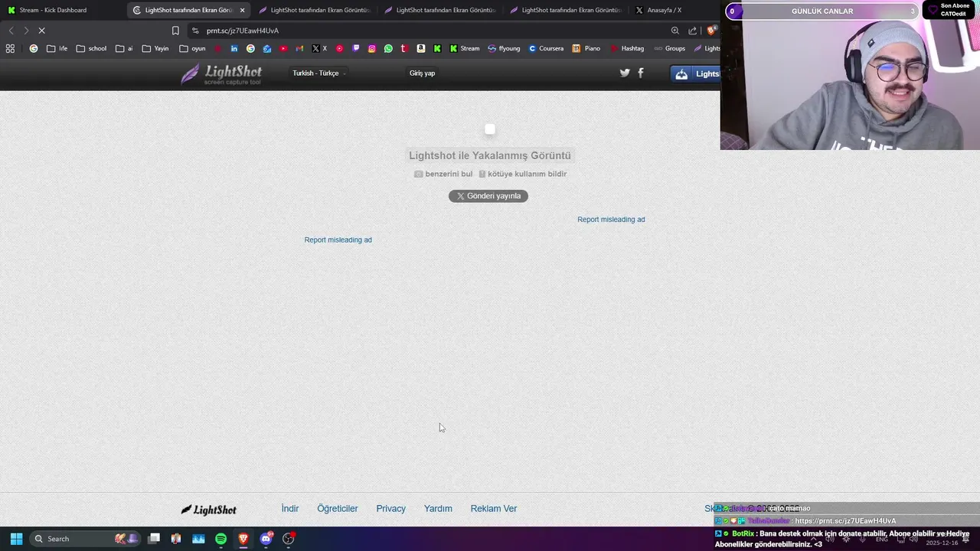Image resolution: width=980 pixels, height=551 pixels.
Task: Expand the ai bookmarks folder
Action: point(124,48)
